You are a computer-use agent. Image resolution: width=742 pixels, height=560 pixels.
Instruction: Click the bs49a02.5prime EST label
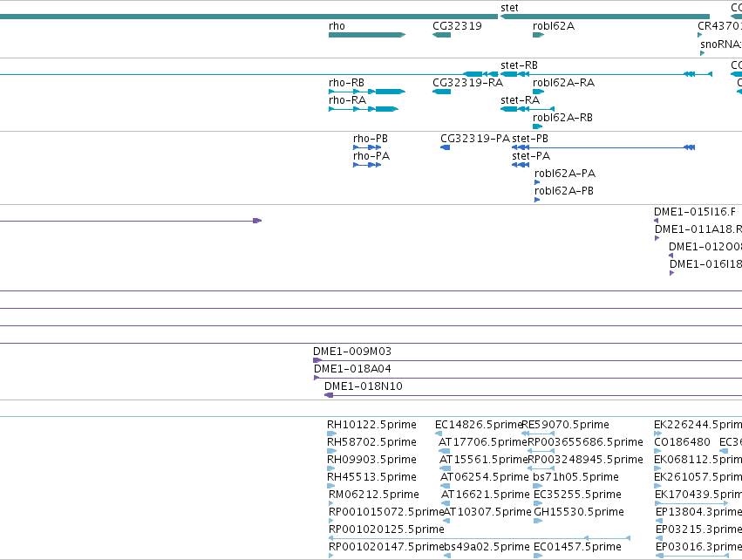tap(487, 547)
